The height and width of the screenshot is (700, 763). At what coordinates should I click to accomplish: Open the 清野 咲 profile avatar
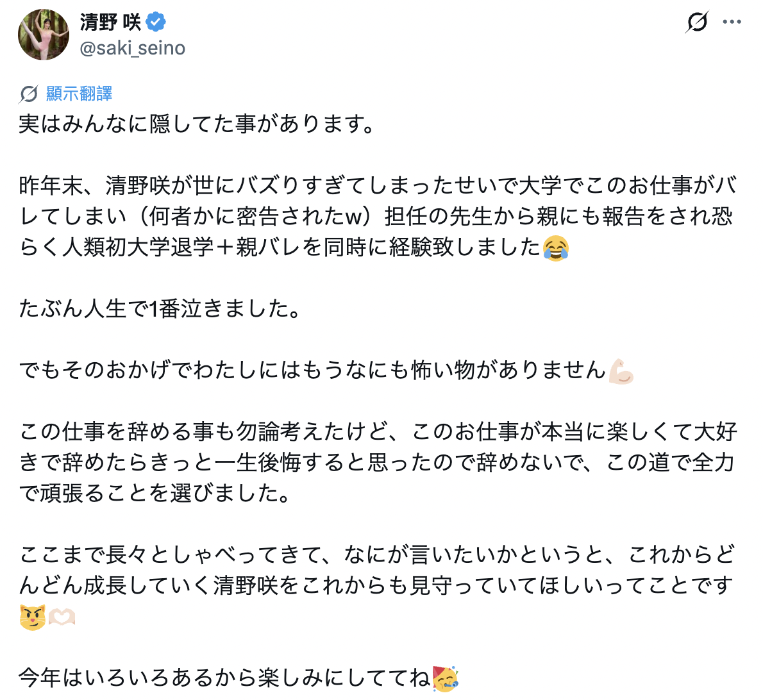pyautogui.click(x=44, y=35)
